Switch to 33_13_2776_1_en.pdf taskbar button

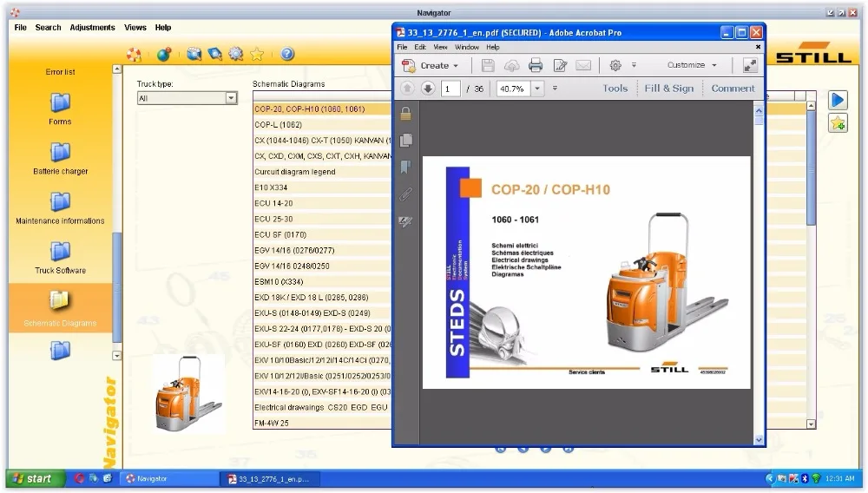pos(271,479)
